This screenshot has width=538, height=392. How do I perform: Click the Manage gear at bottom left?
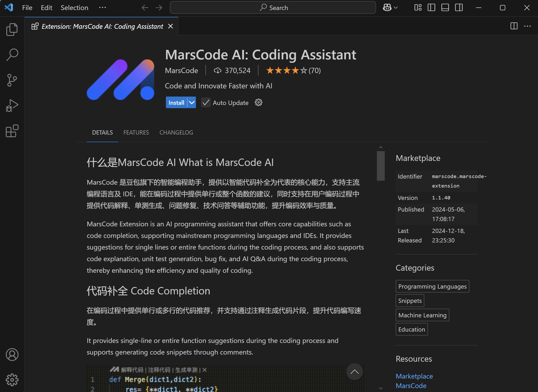[12, 380]
